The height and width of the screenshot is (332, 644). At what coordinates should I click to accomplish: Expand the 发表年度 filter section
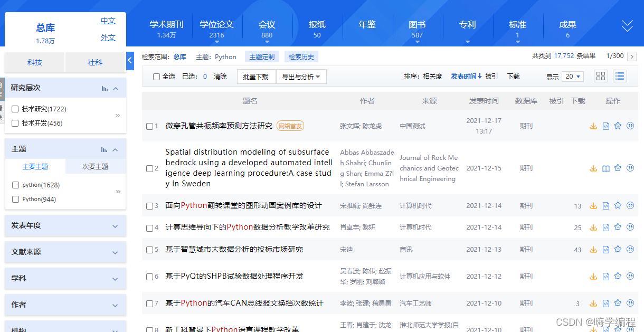click(65, 225)
